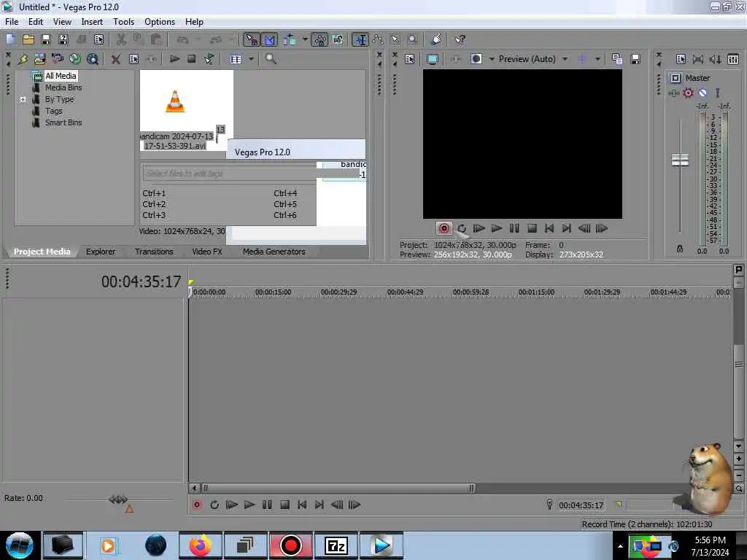
Task: Expand the By Type tree node
Action: [x=23, y=99]
